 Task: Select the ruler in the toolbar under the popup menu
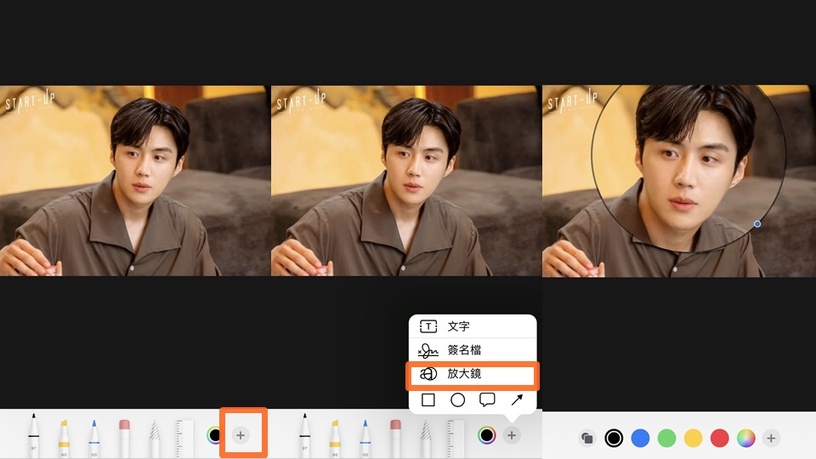(x=455, y=438)
